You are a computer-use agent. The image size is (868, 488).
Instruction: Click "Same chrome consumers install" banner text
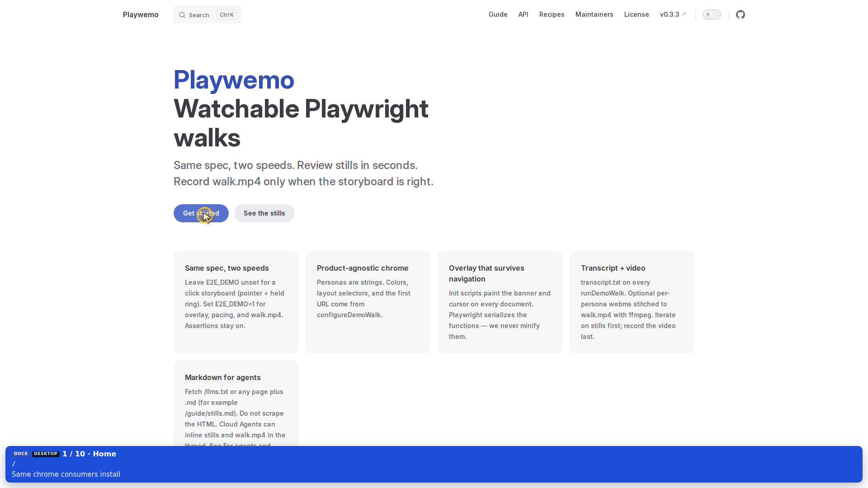(66, 474)
